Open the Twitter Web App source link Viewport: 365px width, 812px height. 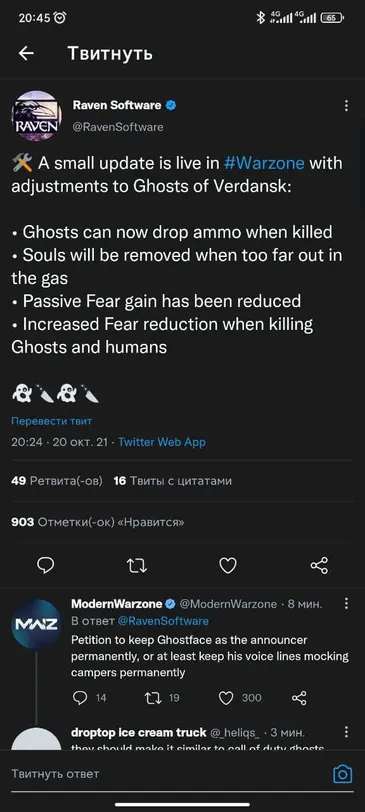click(162, 442)
